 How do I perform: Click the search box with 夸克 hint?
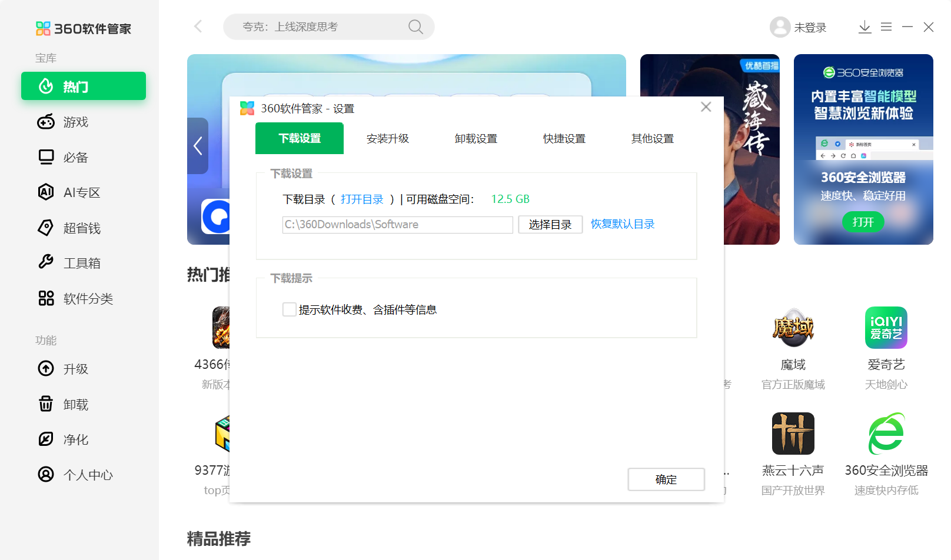(328, 26)
